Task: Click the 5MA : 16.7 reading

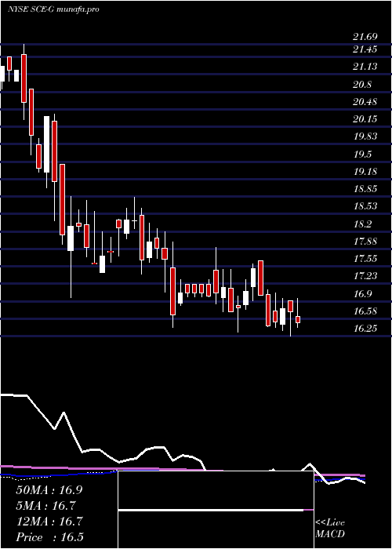Action: 46,506
